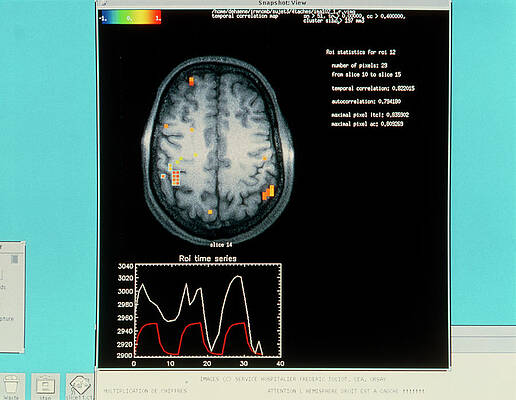Click the gray panel left of Snapshot View

click(x=12, y=297)
